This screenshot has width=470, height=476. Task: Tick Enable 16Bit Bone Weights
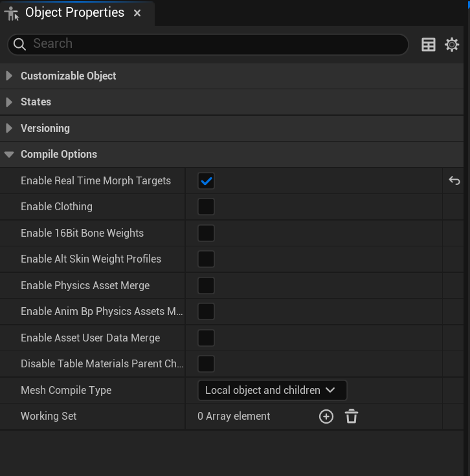click(x=206, y=233)
